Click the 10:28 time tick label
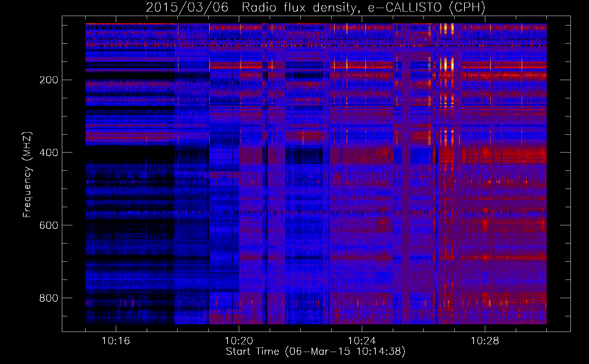589x364 pixels. [x=485, y=341]
